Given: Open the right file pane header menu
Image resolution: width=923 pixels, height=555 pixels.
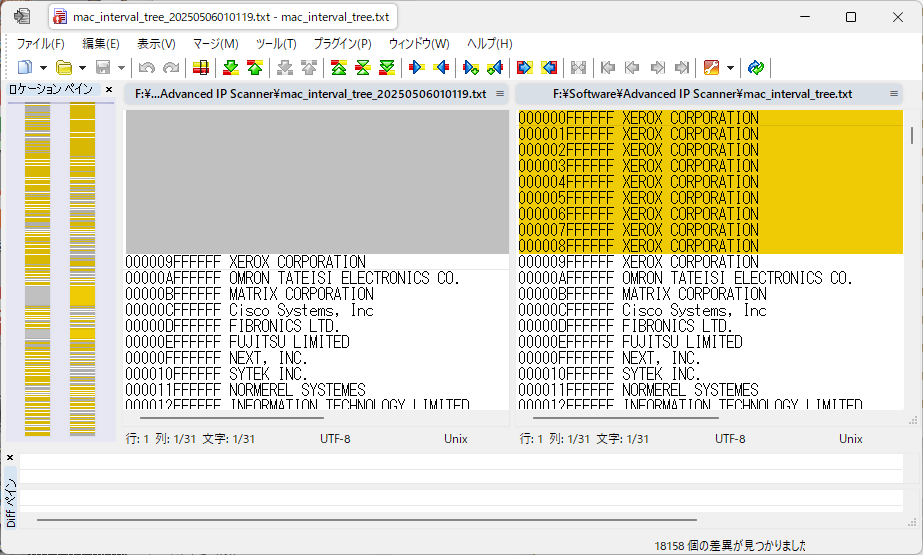Looking at the screenshot, I should click(894, 94).
